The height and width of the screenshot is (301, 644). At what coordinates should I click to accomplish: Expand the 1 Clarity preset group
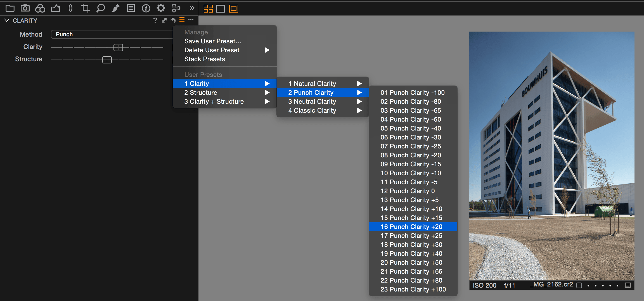pos(225,84)
